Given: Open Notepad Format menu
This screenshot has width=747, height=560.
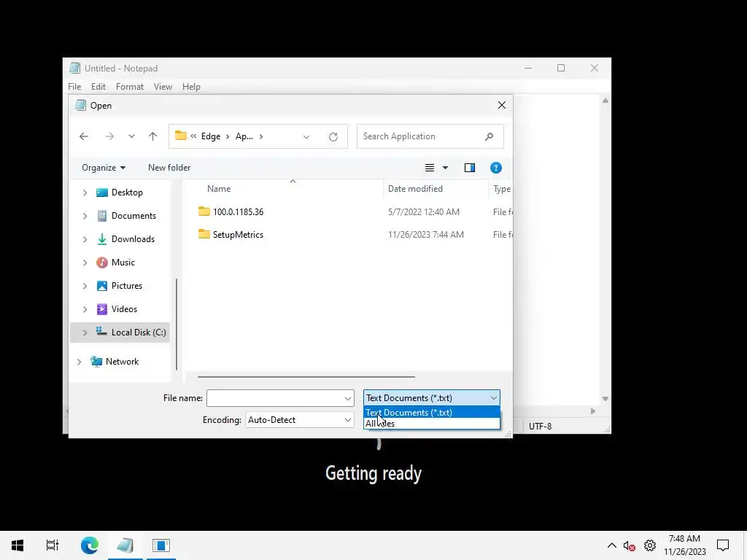Looking at the screenshot, I should 130,87.
